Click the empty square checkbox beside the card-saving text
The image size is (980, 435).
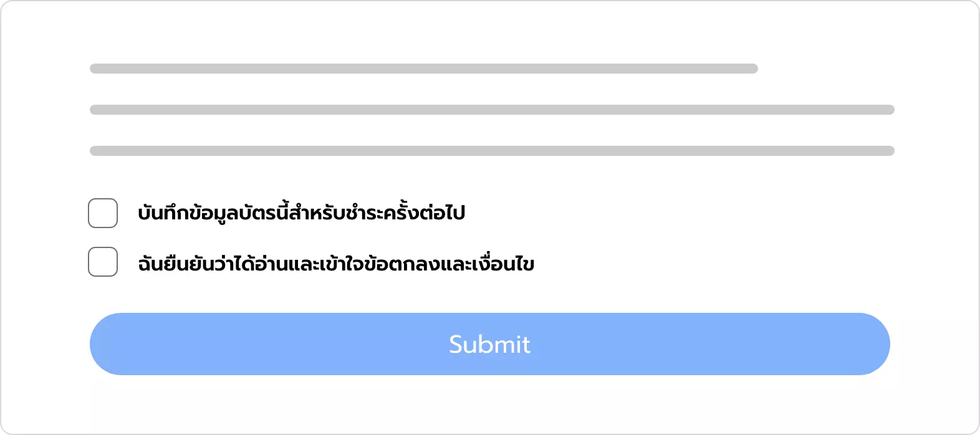coord(102,213)
